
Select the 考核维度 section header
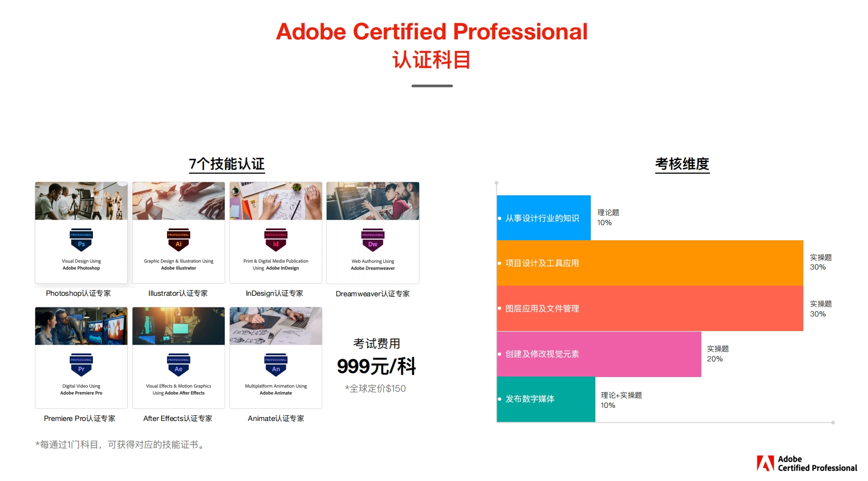(x=682, y=164)
